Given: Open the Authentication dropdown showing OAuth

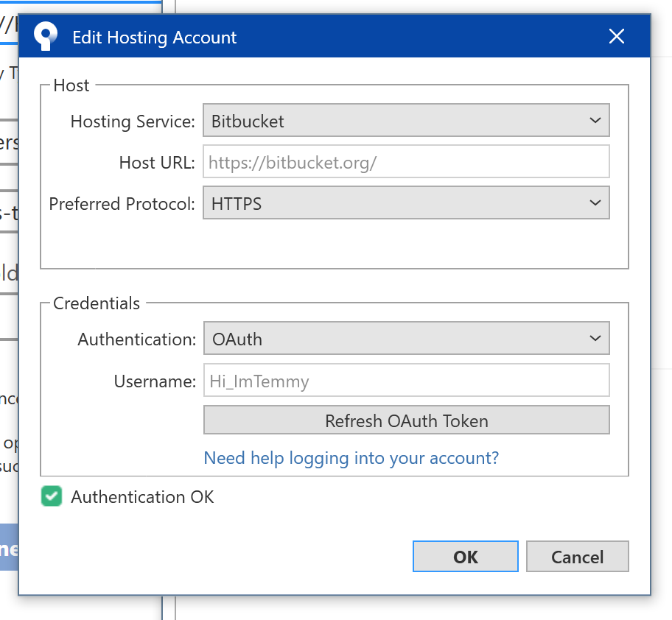Looking at the screenshot, I should tap(406, 338).
